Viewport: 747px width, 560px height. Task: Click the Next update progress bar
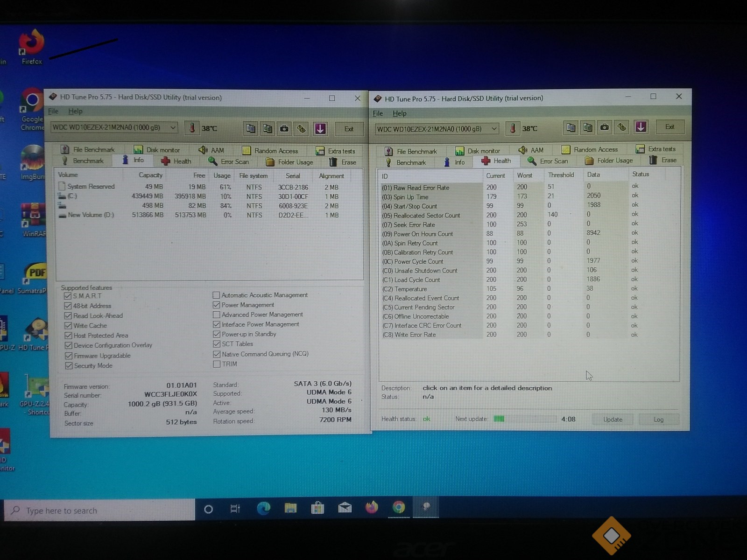[x=524, y=419]
